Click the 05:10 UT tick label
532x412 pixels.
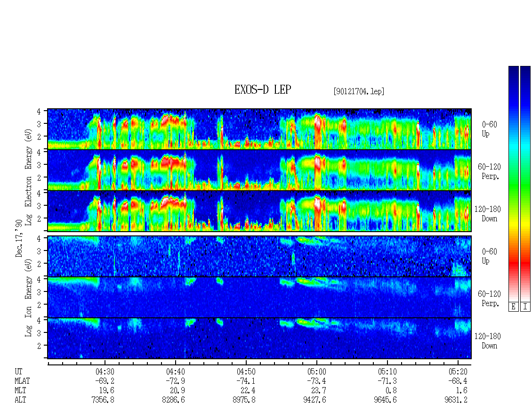click(x=387, y=372)
